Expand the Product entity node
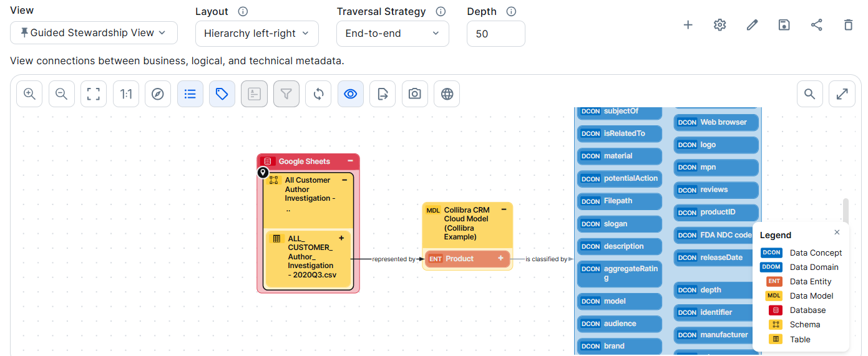Image resolution: width=868 pixels, height=356 pixels. click(500, 258)
